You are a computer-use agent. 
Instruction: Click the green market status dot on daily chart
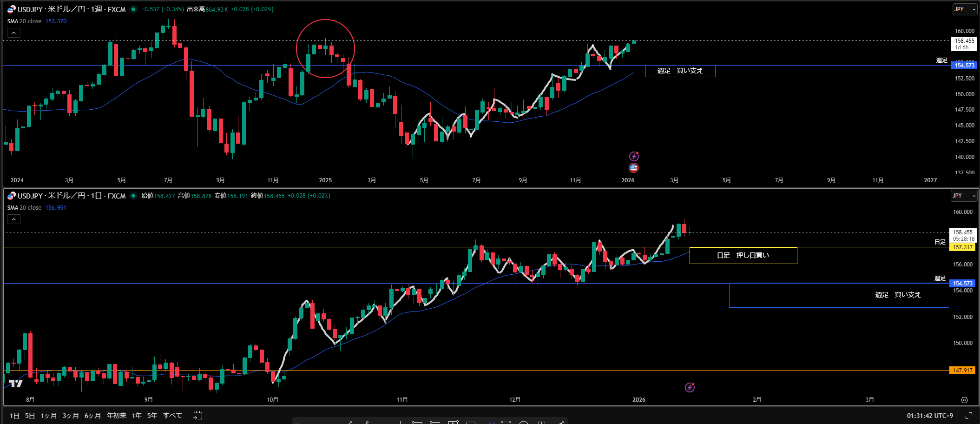[133, 196]
